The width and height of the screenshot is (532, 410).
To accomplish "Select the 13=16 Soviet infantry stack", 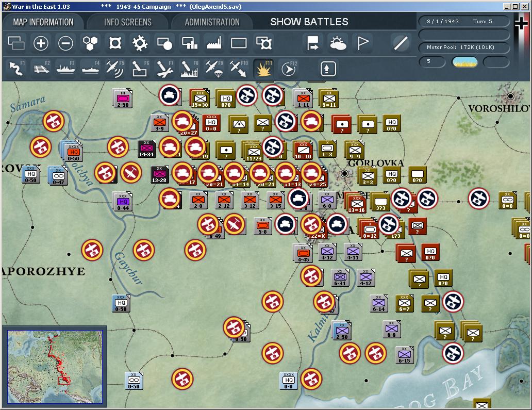I will (x=356, y=204).
